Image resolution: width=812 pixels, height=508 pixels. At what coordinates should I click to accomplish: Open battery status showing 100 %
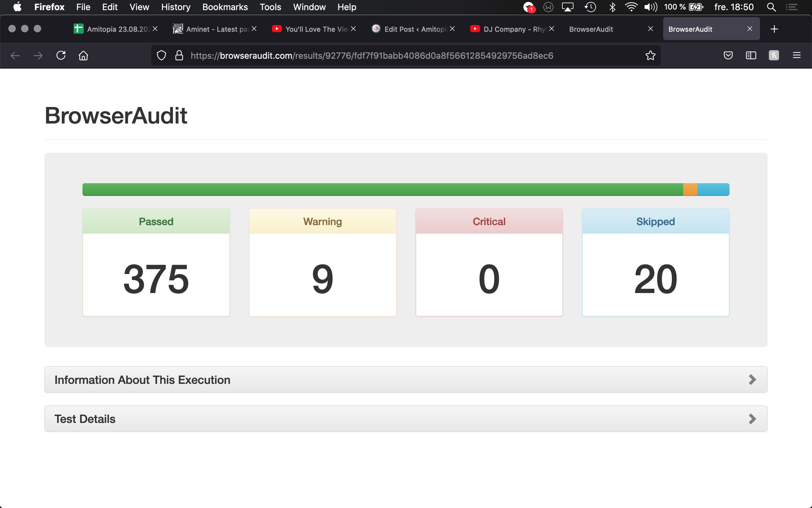tap(683, 7)
